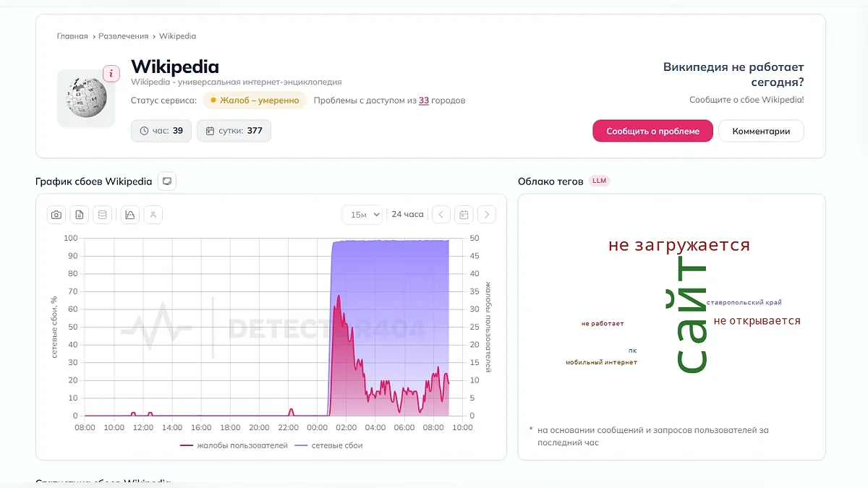Viewport: 868px width, 488px height.
Task: Click the tag не работает
Action: pyautogui.click(x=603, y=324)
